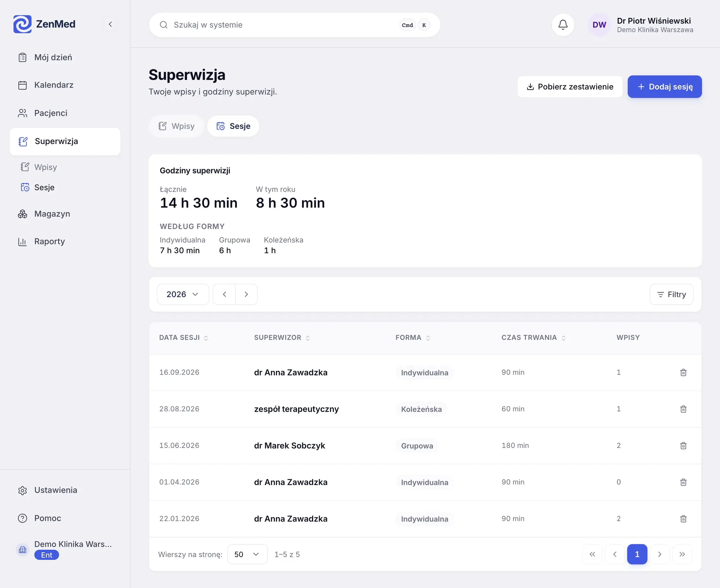The height and width of the screenshot is (588, 720).
Task: Collapse the sidebar with the chevron
Action: tap(110, 24)
